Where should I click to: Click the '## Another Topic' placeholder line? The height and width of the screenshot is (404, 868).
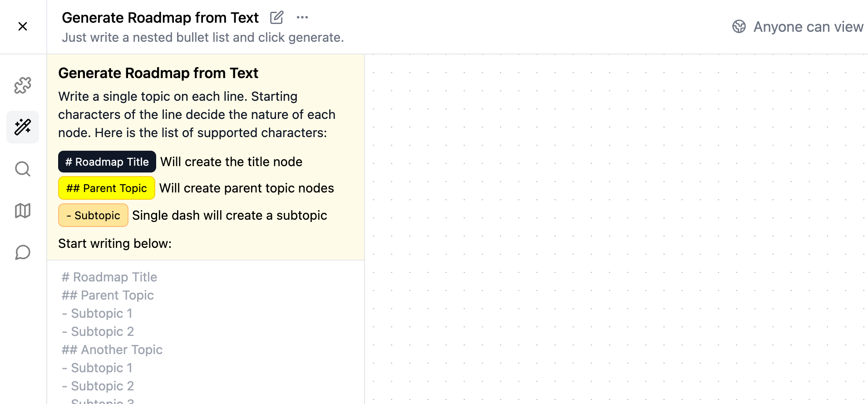(112, 350)
